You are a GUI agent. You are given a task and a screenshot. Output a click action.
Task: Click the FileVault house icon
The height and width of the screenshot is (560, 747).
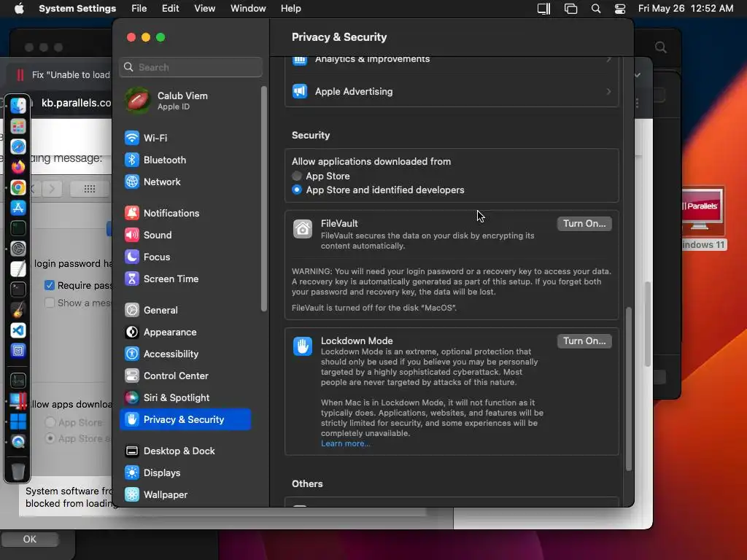(303, 229)
